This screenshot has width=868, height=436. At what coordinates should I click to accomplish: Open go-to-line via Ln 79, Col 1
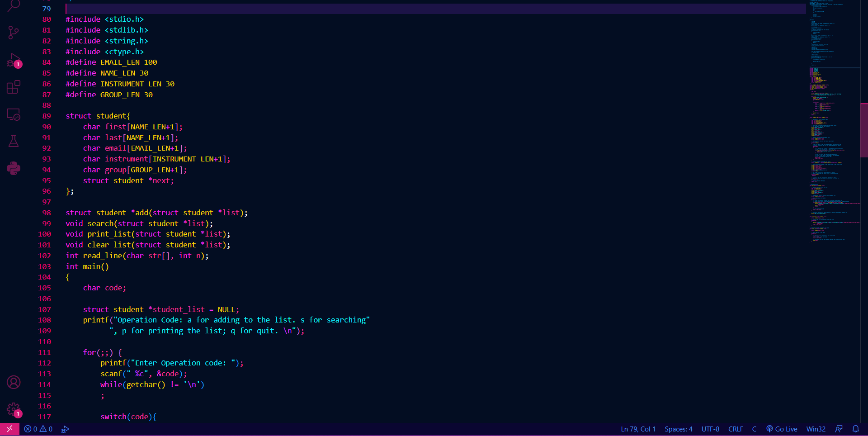pos(637,429)
